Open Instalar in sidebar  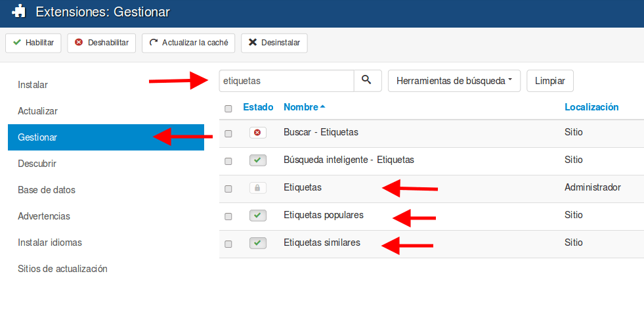tap(33, 85)
